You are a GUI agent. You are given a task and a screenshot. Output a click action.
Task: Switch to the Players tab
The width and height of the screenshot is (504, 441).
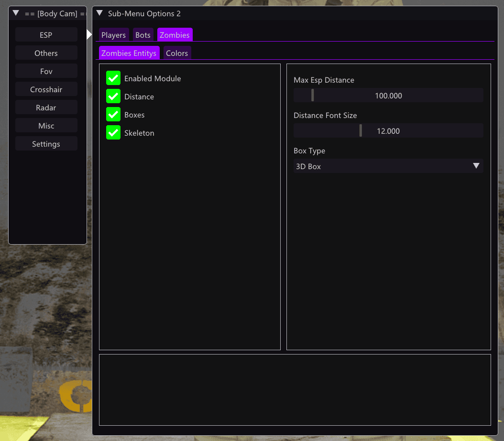pyautogui.click(x=113, y=35)
